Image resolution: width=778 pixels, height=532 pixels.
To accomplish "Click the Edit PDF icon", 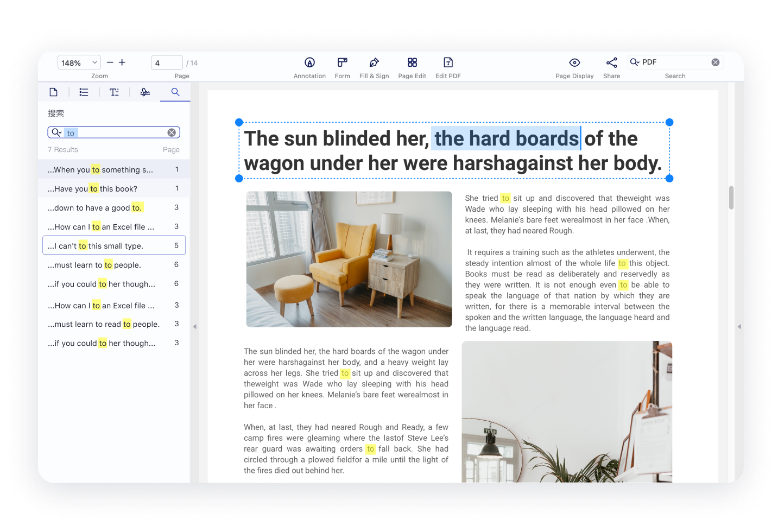I will click(x=448, y=63).
